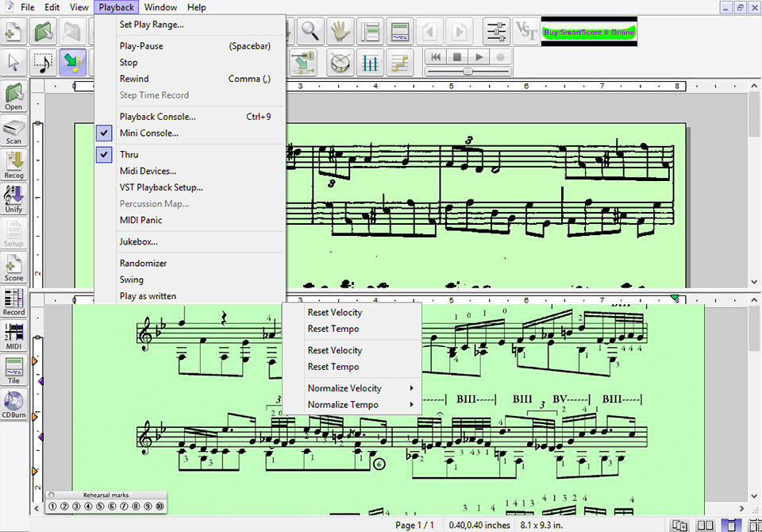
Task: Disable Thru in the Playback menu
Action: coord(129,154)
